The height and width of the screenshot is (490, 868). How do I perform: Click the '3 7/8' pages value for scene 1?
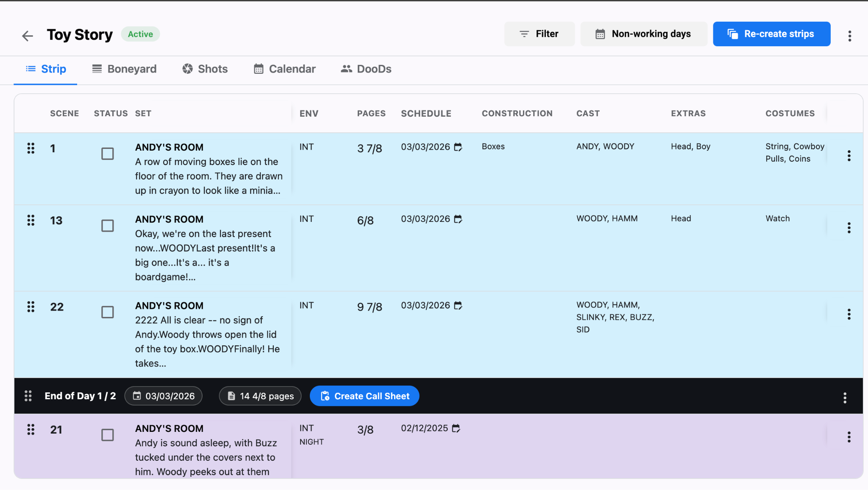point(370,148)
